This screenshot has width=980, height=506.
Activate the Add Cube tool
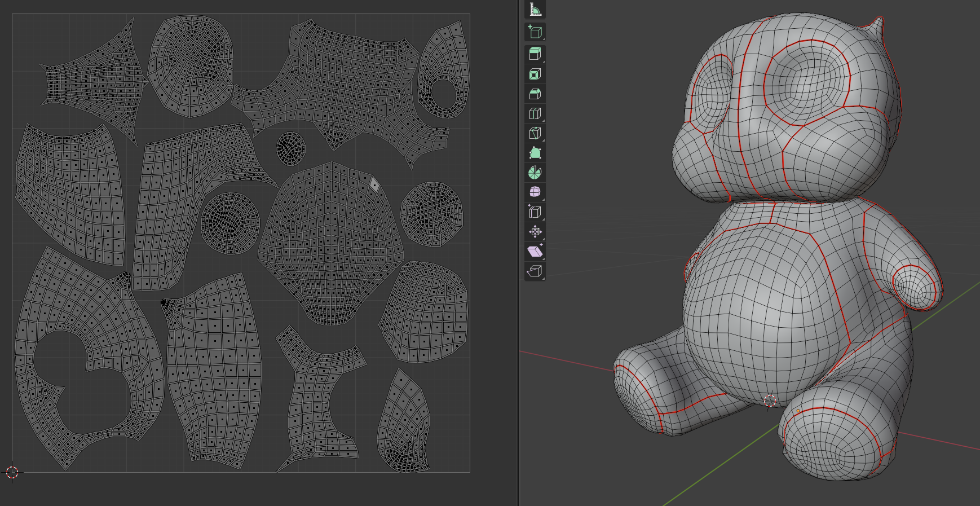tap(535, 32)
